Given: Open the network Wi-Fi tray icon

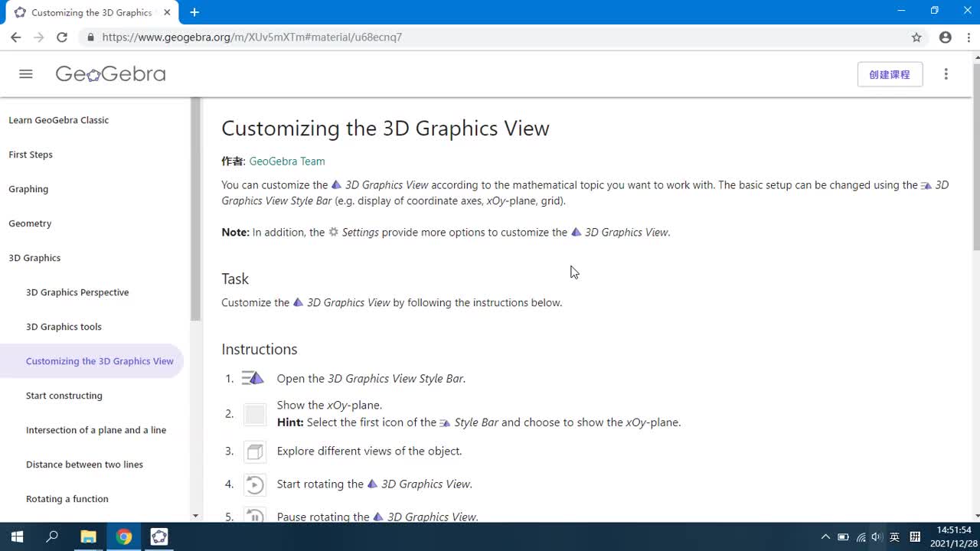Looking at the screenshot, I should pyautogui.click(x=861, y=537).
